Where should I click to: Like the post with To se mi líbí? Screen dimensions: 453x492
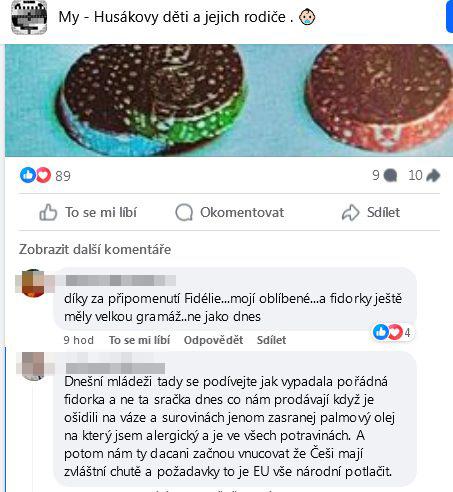88,212
